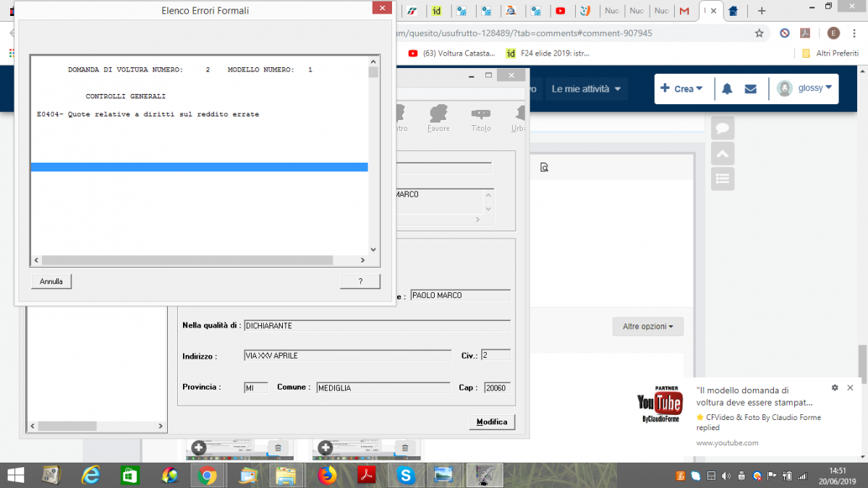Click the Annulla button in the error dialog

point(51,281)
